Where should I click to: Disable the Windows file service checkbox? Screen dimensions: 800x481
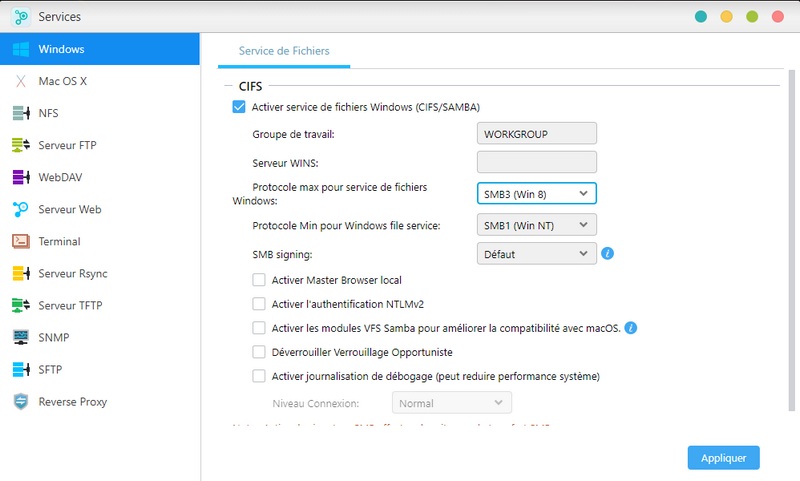click(x=239, y=107)
